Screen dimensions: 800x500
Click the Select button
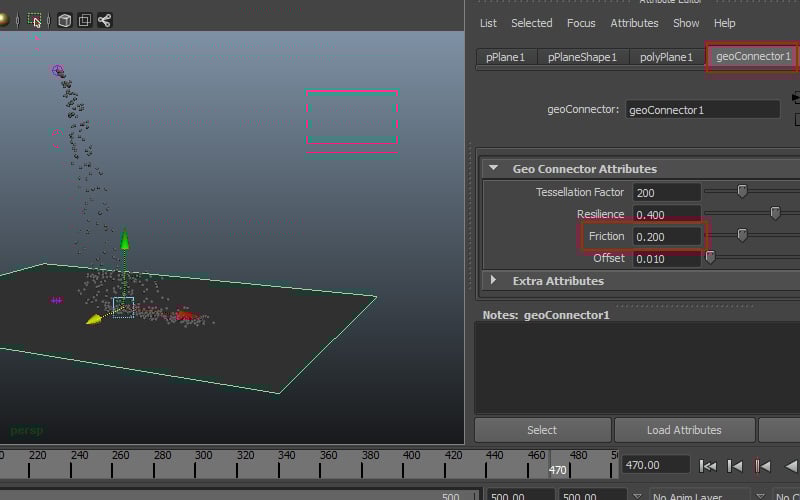point(542,430)
